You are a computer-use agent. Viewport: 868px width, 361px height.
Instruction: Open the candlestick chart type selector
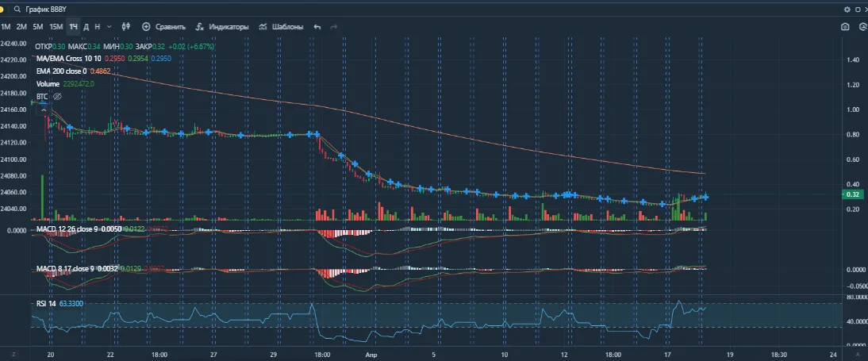[125, 26]
